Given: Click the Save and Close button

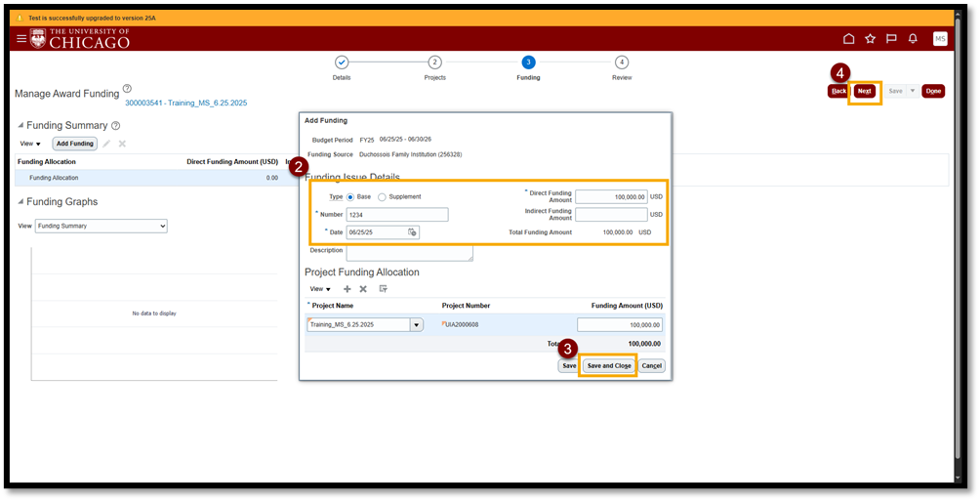Looking at the screenshot, I should (609, 365).
